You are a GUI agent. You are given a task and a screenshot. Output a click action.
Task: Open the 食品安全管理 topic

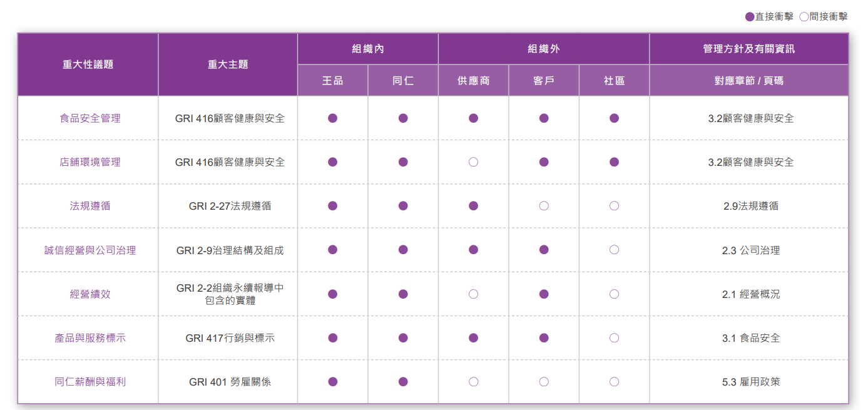pyautogui.click(x=90, y=118)
